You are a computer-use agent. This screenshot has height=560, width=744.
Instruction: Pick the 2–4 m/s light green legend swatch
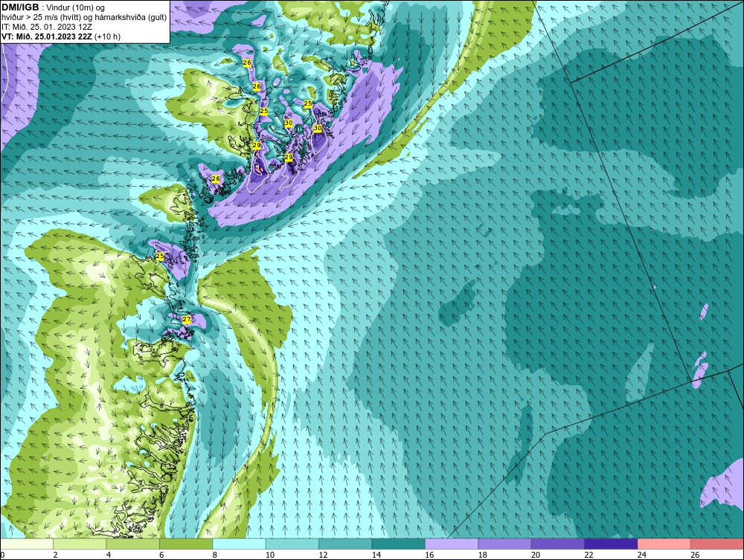[80, 544]
